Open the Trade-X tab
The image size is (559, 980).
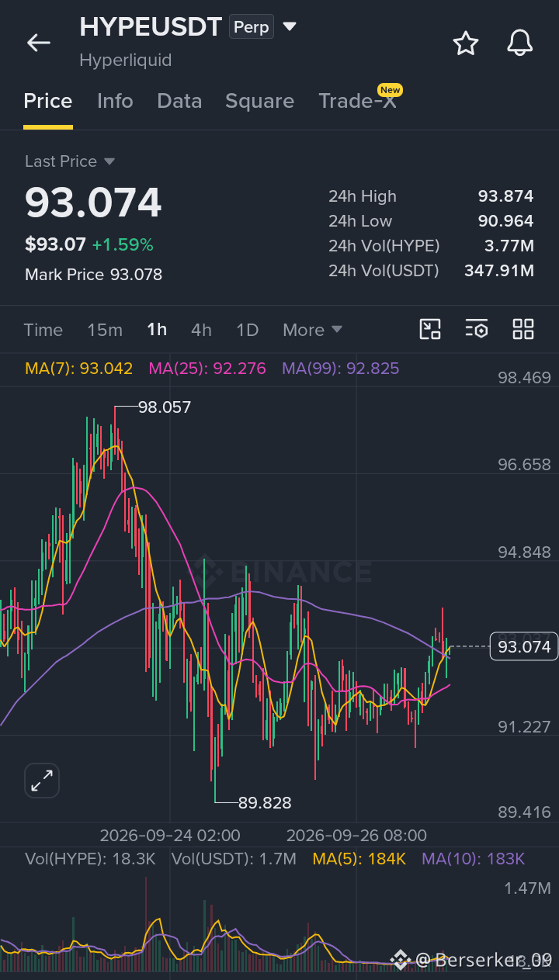[357, 101]
